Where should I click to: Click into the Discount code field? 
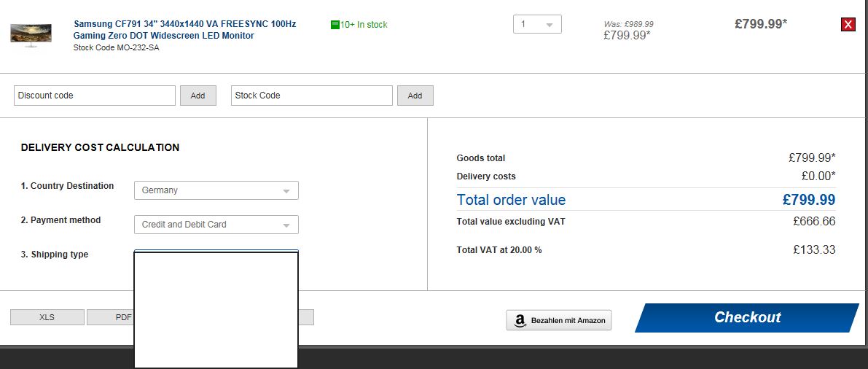[95, 96]
